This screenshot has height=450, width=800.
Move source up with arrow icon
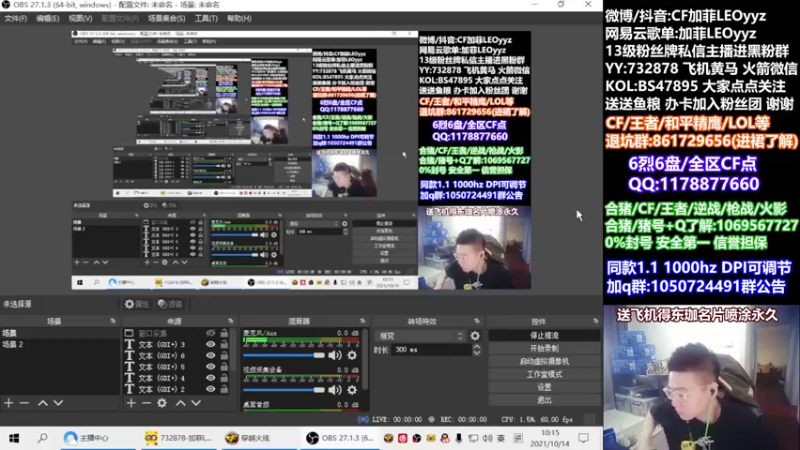pos(181,403)
